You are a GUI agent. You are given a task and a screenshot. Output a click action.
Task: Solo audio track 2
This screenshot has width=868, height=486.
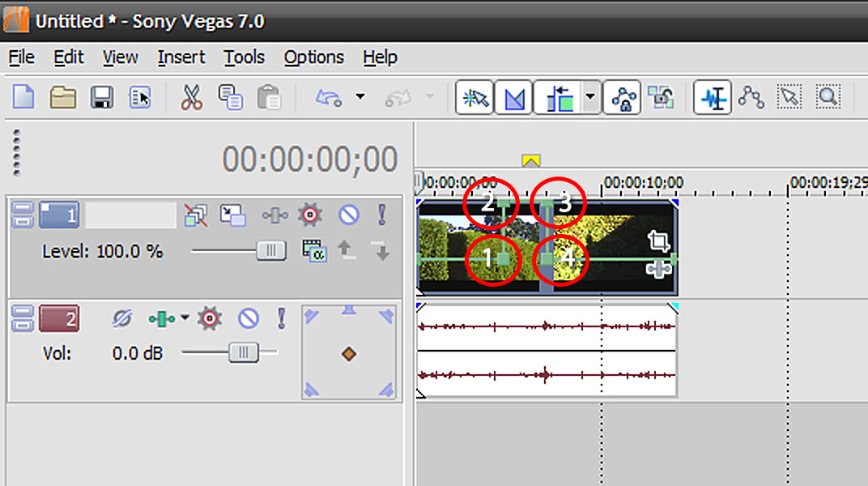282,319
